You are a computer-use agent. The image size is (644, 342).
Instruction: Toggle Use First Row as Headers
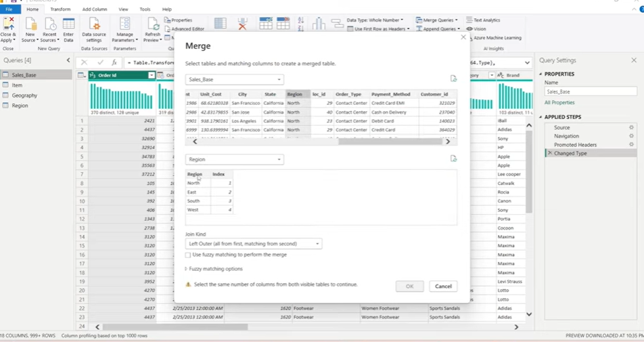click(378, 28)
